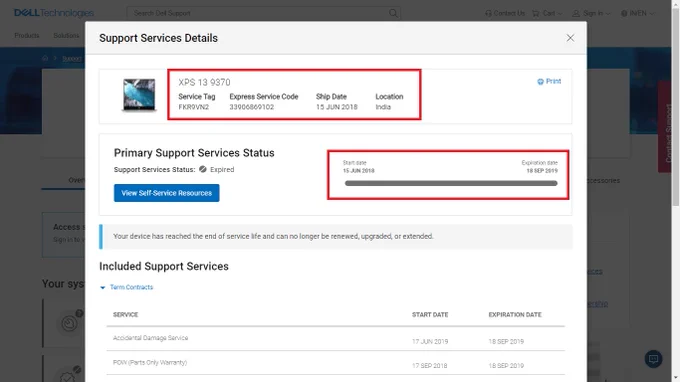Click the header user profile icon
The image size is (680, 382).
pos(575,13)
